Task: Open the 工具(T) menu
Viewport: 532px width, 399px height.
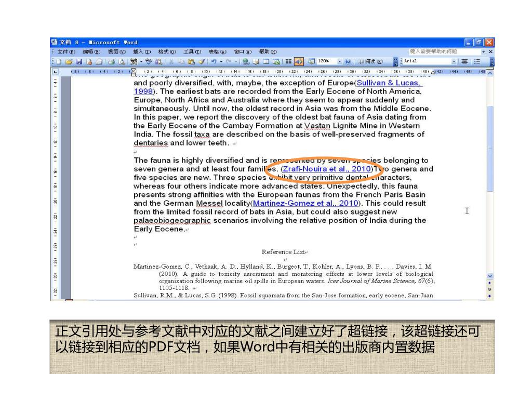Action: coord(192,51)
